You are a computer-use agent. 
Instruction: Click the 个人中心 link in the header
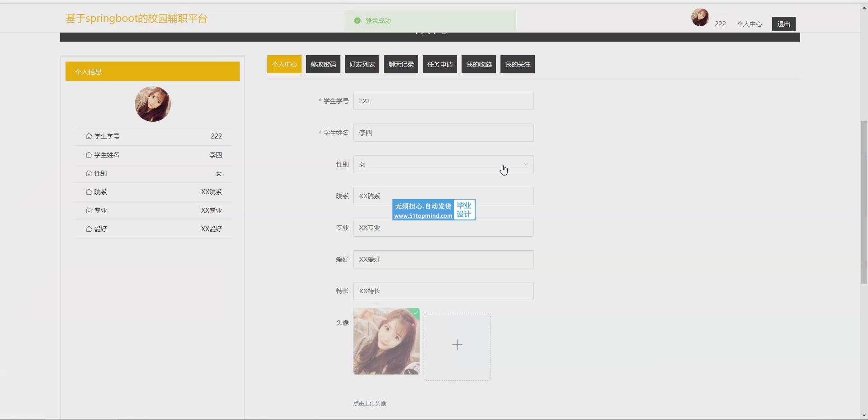tap(749, 24)
